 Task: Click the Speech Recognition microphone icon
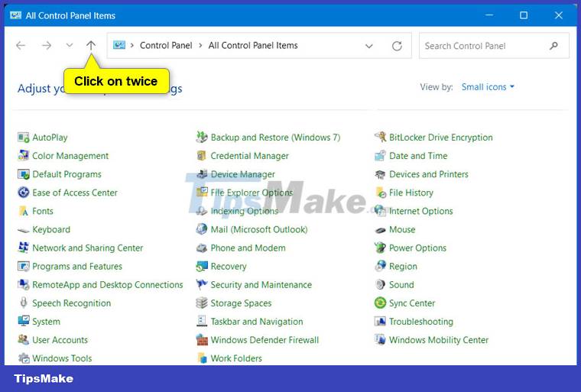tap(24, 303)
